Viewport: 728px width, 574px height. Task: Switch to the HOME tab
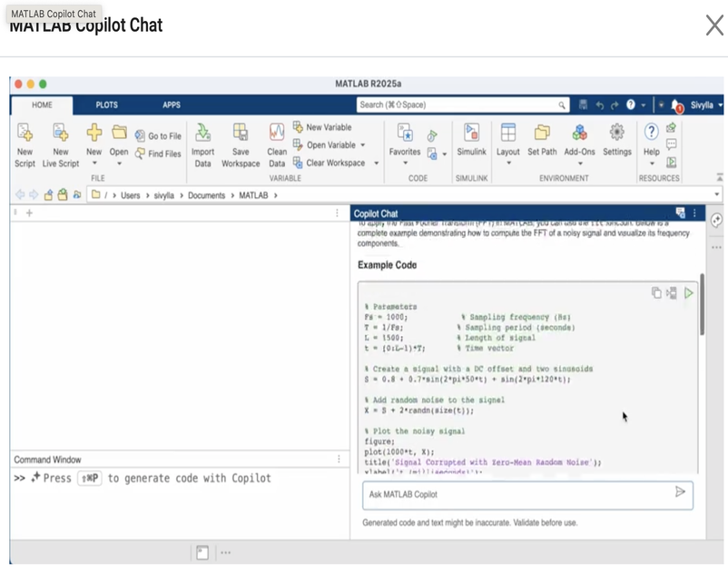coord(42,105)
